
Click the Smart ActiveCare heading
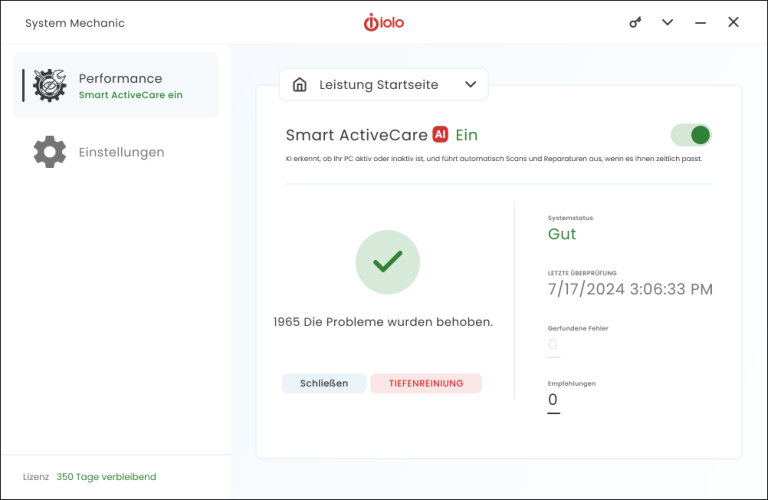(x=357, y=135)
